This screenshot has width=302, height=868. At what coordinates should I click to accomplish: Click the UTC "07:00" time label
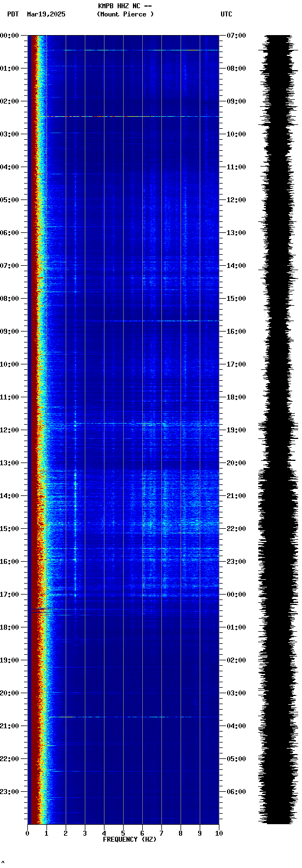point(236,36)
